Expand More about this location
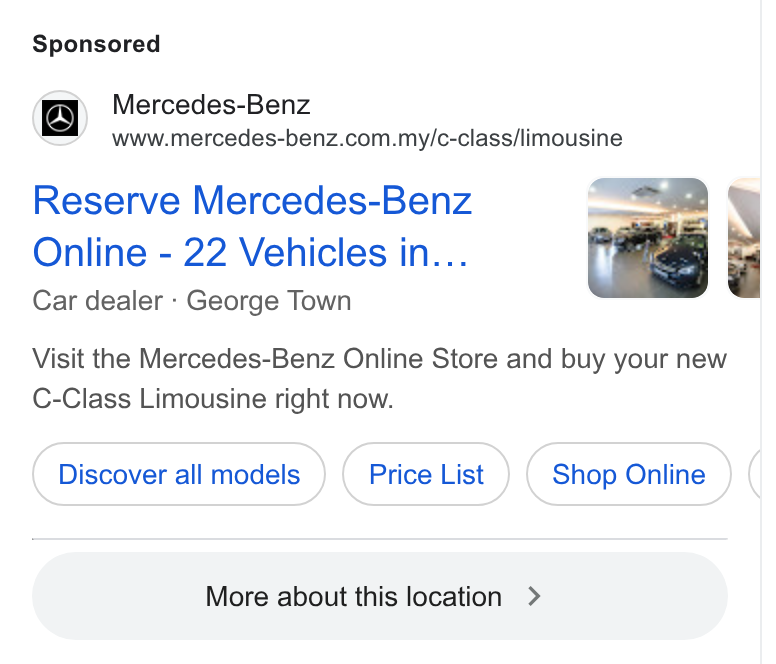Image resolution: width=776 pixels, height=664 pixels. coord(380,596)
